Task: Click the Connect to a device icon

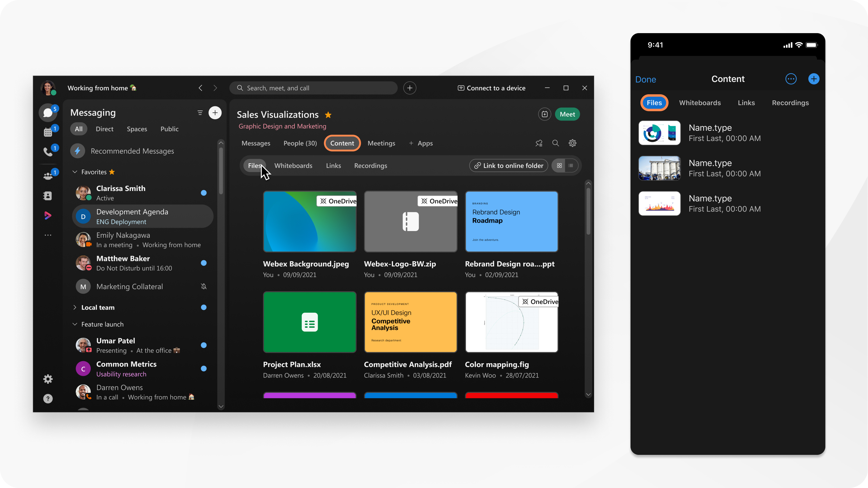Action: pyautogui.click(x=461, y=88)
